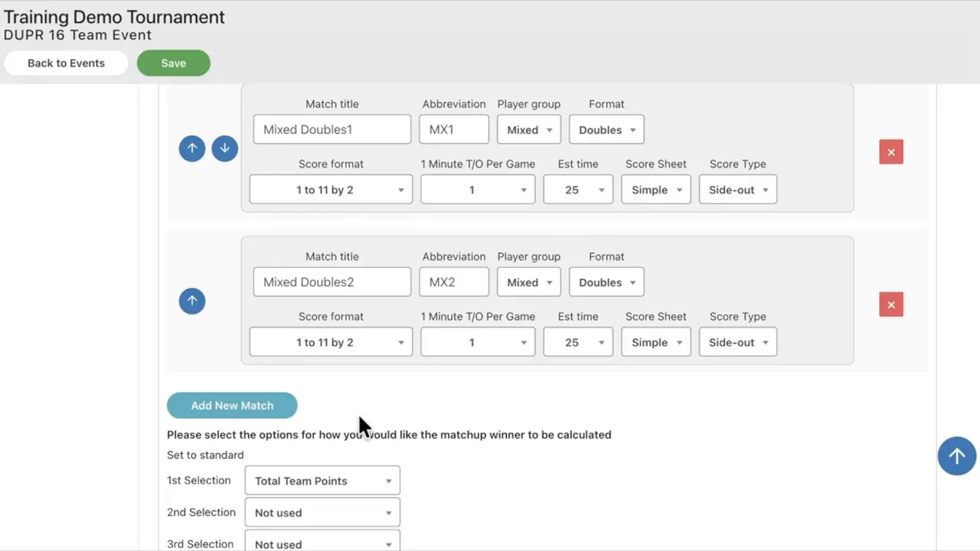Expand Score Sheet dropdown for Mixed Doubles2
The height and width of the screenshot is (551, 980).
tap(656, 342)
